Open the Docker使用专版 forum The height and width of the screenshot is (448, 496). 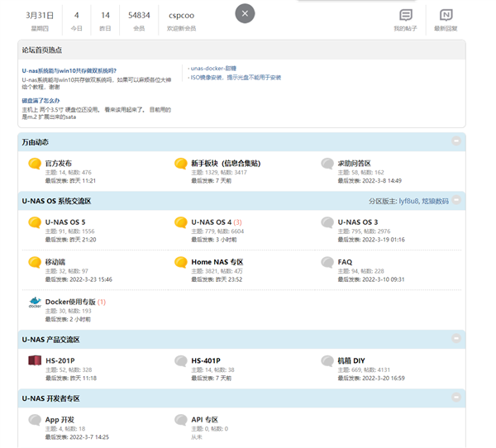(x=70, y=302)
